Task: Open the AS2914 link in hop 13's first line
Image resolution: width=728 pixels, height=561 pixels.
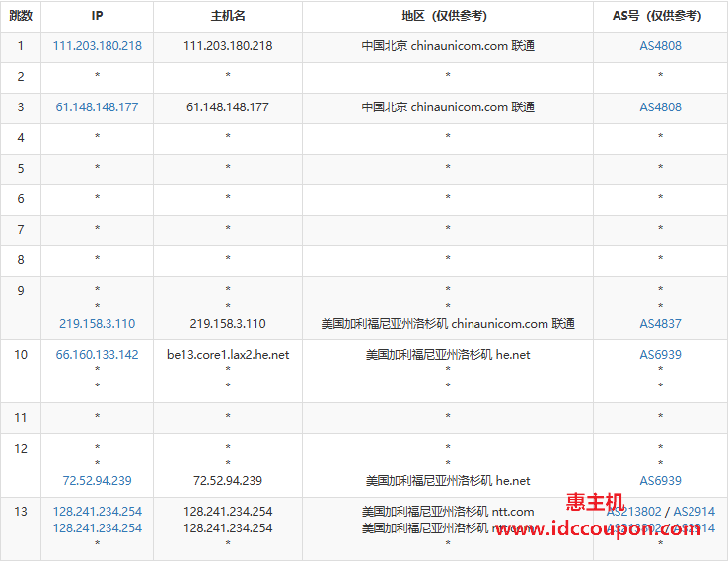Action: tap(694, 512)
